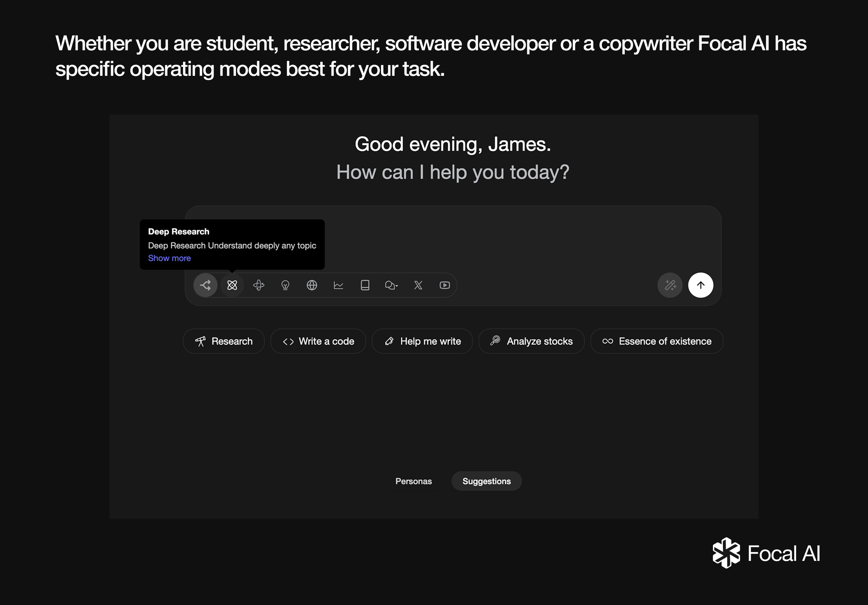868x605 pixels.
Task: Click the orbiting 3D rotate mode icon
Action: 259,285
